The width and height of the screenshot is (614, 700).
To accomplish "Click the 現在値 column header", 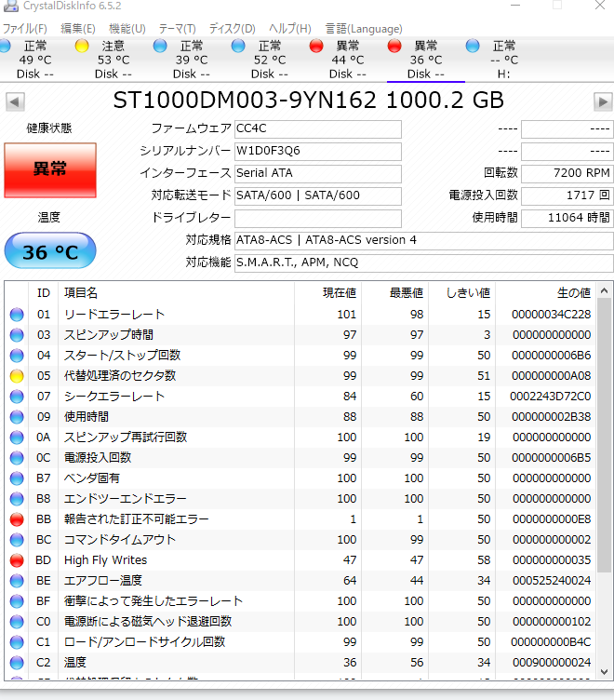I will click(328, 293).
